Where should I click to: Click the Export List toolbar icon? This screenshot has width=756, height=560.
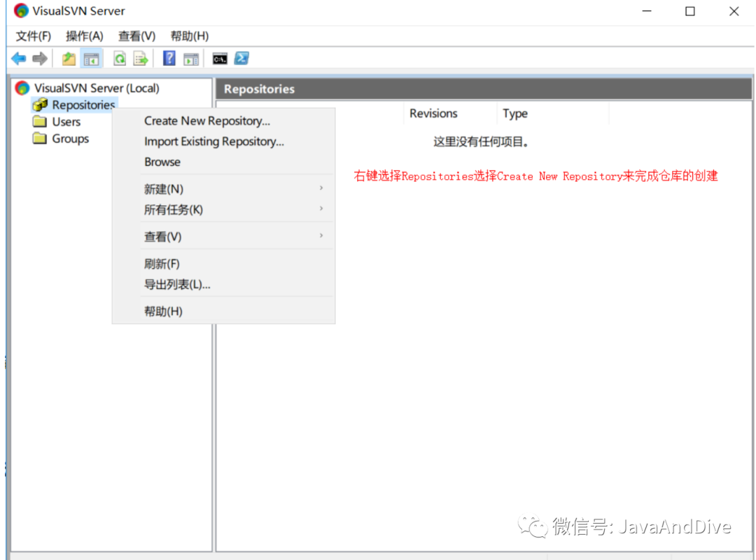point(141,59)
